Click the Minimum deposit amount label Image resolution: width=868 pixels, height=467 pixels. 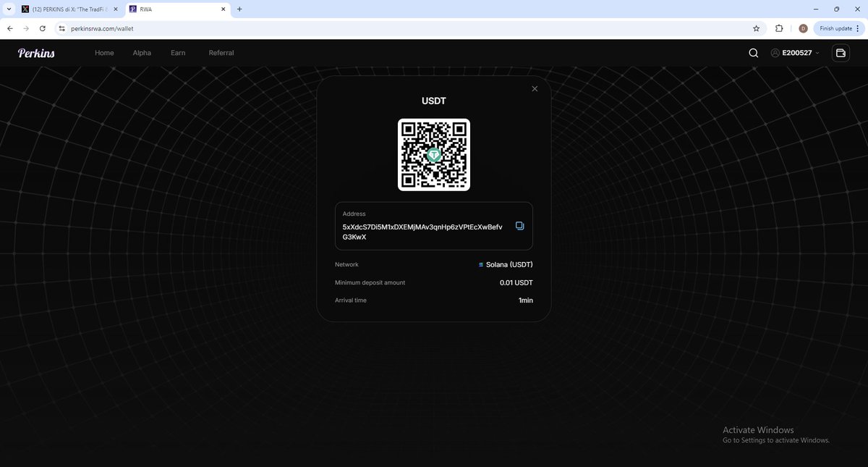click(x=370, y=282)
